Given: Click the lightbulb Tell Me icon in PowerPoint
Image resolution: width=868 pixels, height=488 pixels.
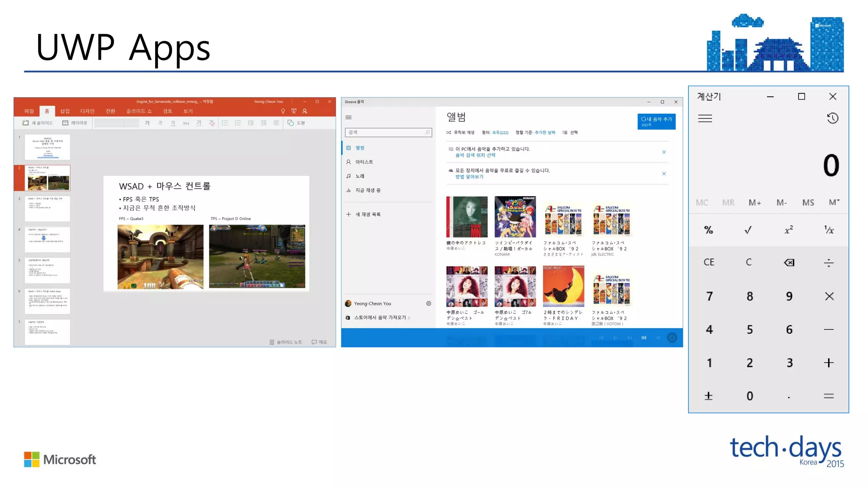Looking at the screenshot, I should [x=283, y=111].
